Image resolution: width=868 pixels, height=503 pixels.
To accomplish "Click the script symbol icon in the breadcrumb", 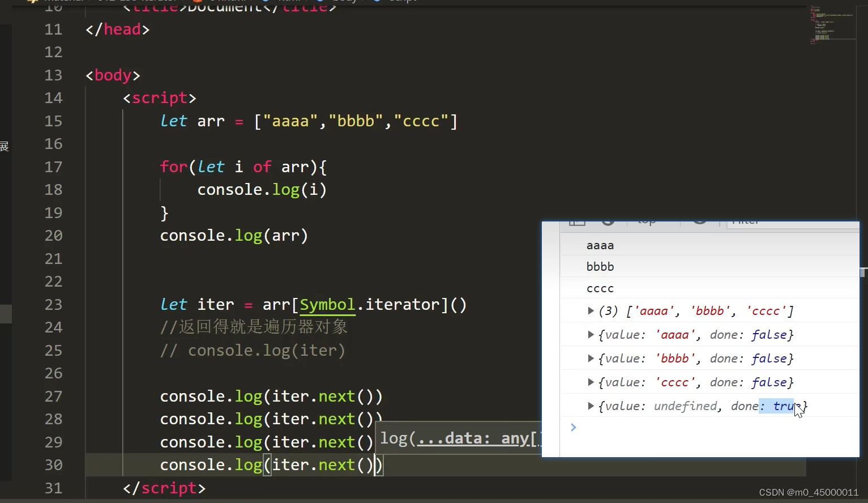I will click(x=377, y=1).
